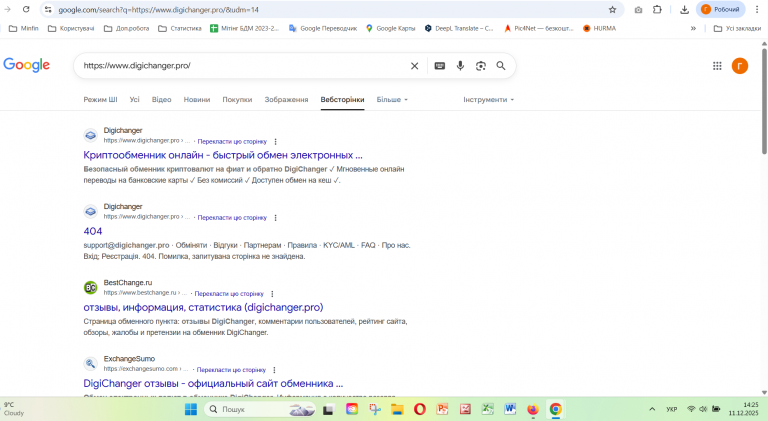This screenshot has height=421, width=768.
Task: Search by image with Google Lens icon
Action: pos(481,66)
